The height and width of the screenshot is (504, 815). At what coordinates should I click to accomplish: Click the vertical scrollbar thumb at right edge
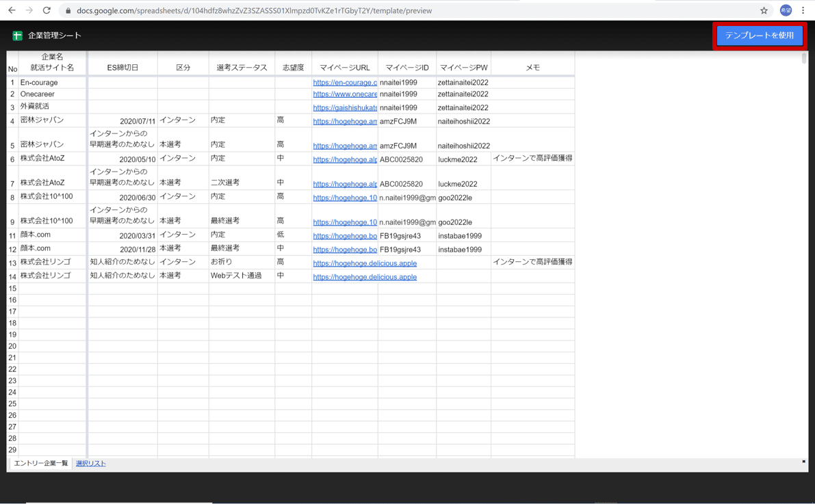pos(803,58)
